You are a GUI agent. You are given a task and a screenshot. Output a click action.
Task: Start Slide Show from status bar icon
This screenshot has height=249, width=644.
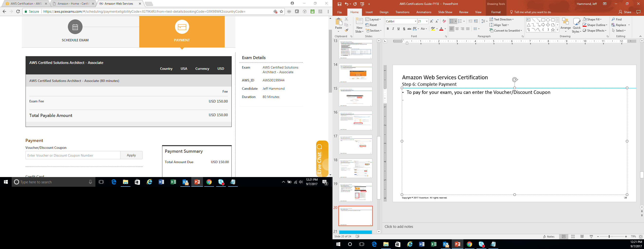[x=591, y=237]
